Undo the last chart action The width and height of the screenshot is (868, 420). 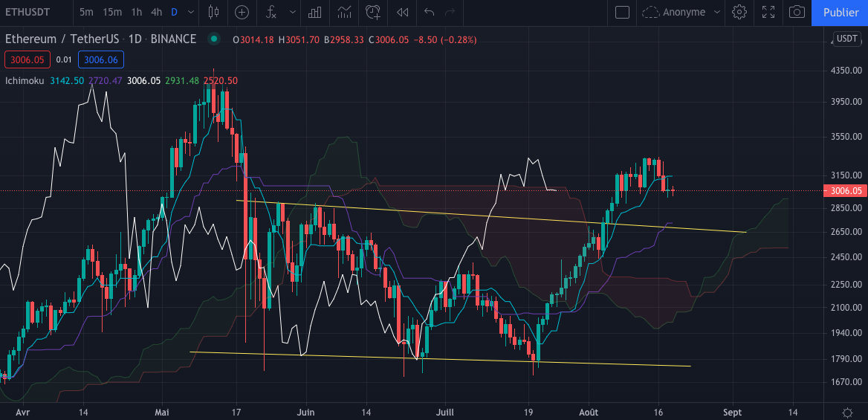429,12
